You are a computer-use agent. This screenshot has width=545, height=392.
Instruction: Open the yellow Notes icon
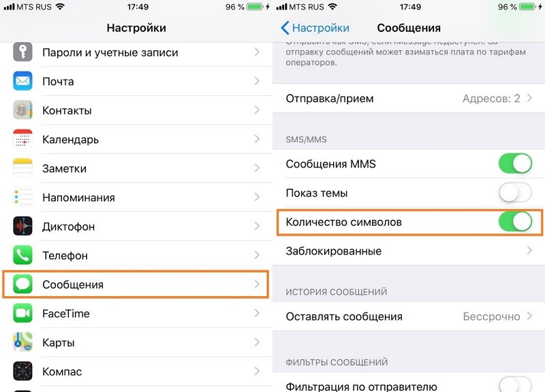pos(22,168)
